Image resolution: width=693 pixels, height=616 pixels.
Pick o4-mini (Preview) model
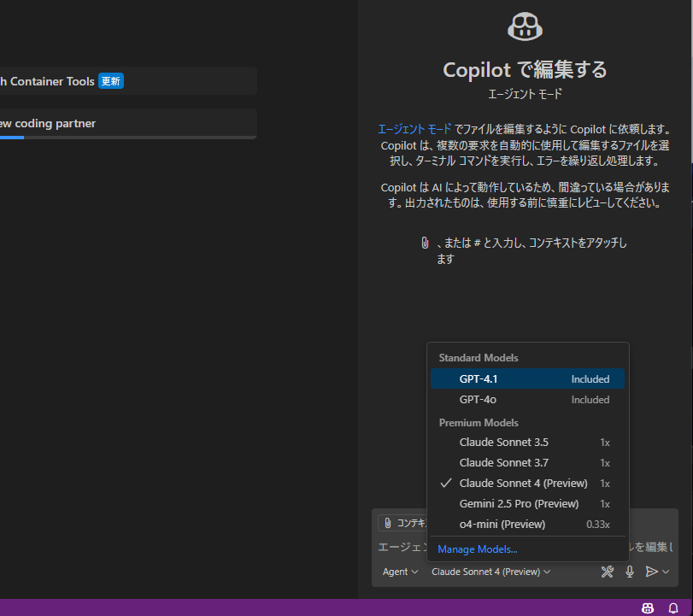click(527, 524)
